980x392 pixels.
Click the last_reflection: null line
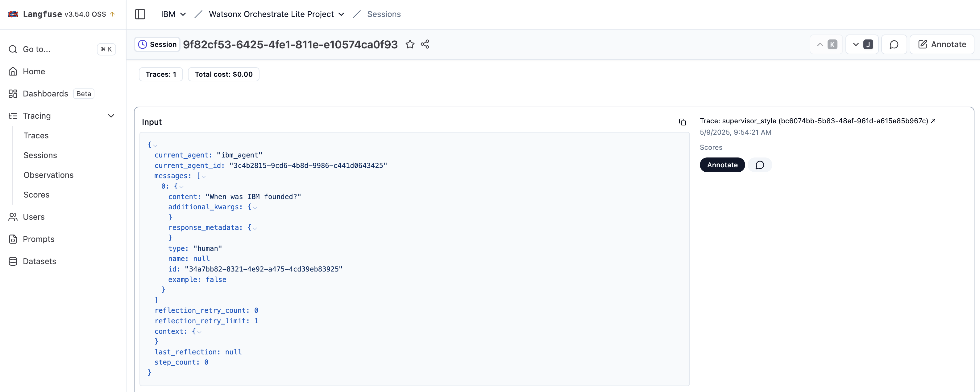click(198, 352)
